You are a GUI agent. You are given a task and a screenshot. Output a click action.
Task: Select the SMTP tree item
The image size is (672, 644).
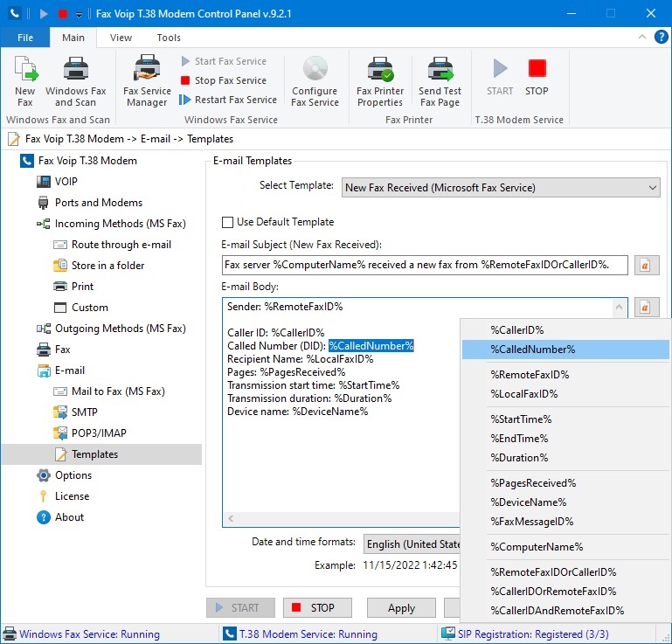[x=75, y=412]
